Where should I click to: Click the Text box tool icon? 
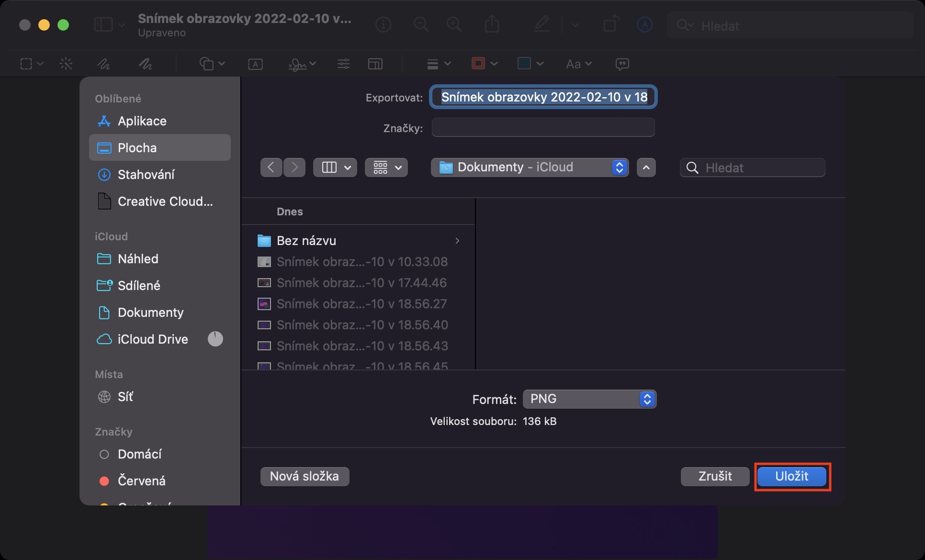[x=255, y=64]
